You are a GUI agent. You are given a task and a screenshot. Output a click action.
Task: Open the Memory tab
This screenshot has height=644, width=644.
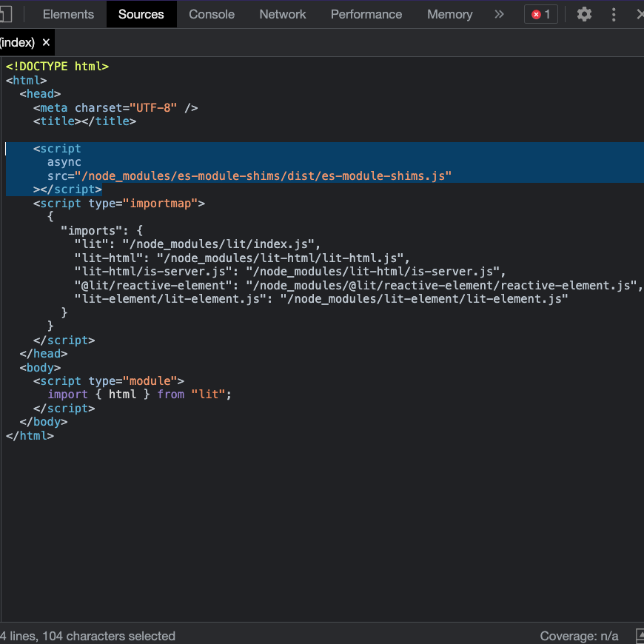(450, 14)
